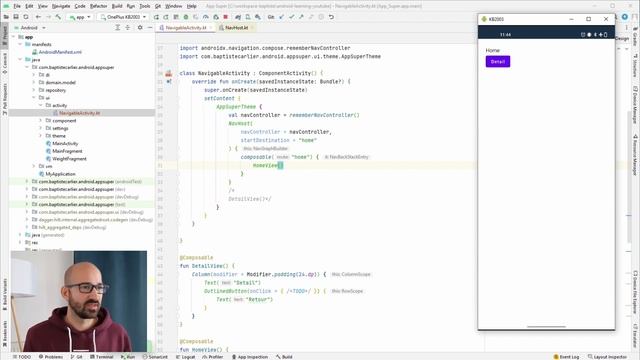Open AndroidManifest.xml in tree
The width and height of the screenshot is (640, 360).
(60, 52)
